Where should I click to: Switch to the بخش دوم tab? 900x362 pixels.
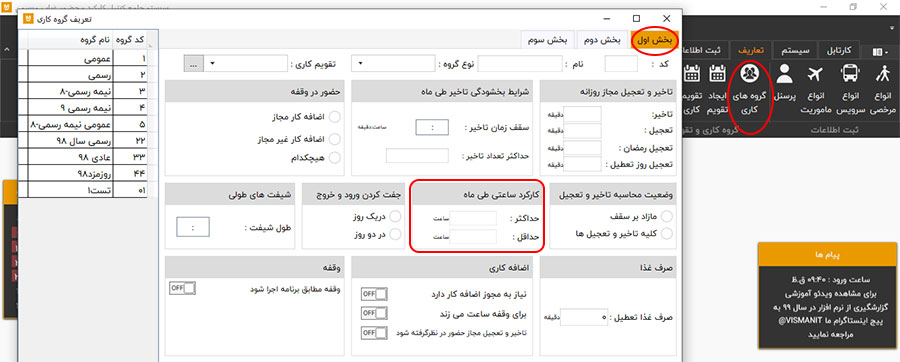tap(602, 40)
